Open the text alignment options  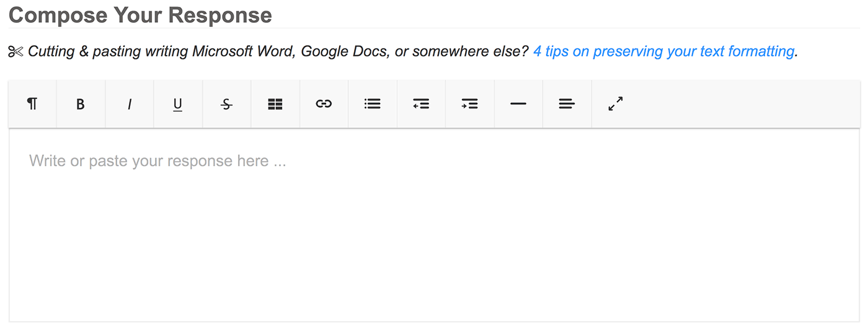point(567,104)
